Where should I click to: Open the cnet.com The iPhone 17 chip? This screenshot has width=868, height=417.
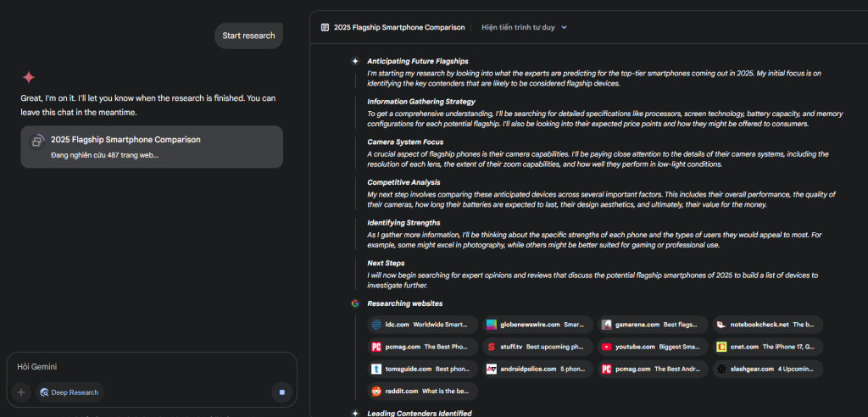tap(768, 347)
